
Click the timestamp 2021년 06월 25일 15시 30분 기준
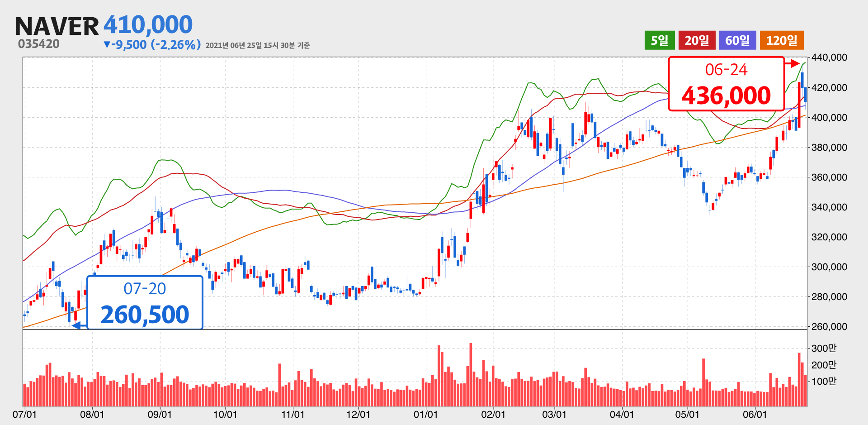258,45
